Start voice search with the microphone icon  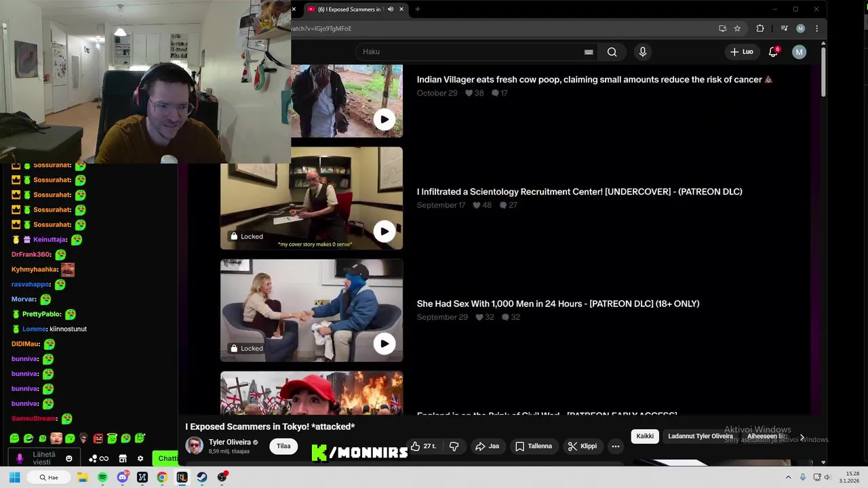coord(643,52)
